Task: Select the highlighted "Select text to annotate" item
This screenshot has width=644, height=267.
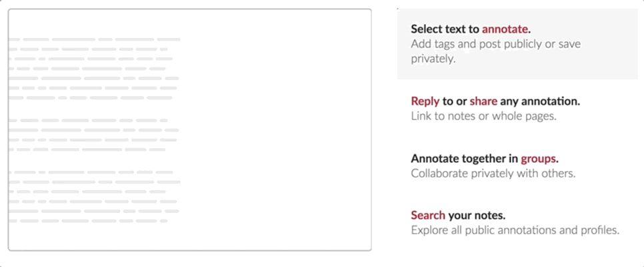Action: [517, 44]
